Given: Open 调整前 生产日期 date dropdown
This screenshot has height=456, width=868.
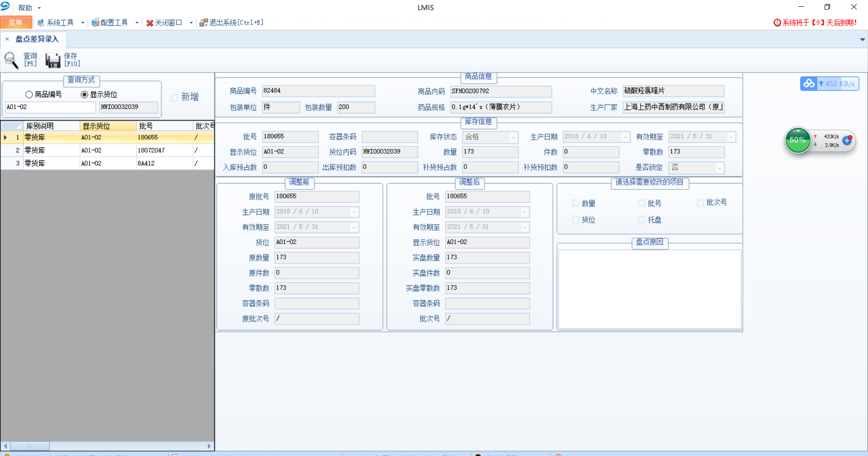Looking at the screenshot, I should point(354,212).
